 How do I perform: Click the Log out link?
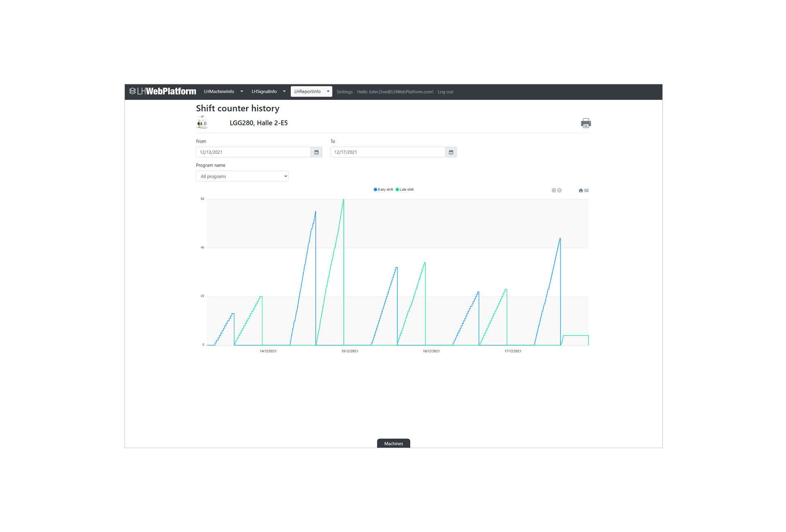point(445,92)
